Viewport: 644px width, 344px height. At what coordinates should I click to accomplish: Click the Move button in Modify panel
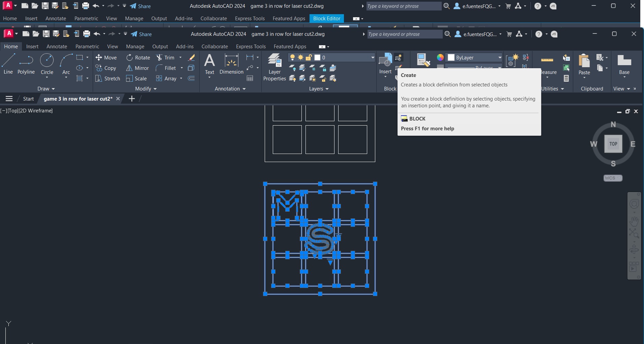tap(106, 57)
